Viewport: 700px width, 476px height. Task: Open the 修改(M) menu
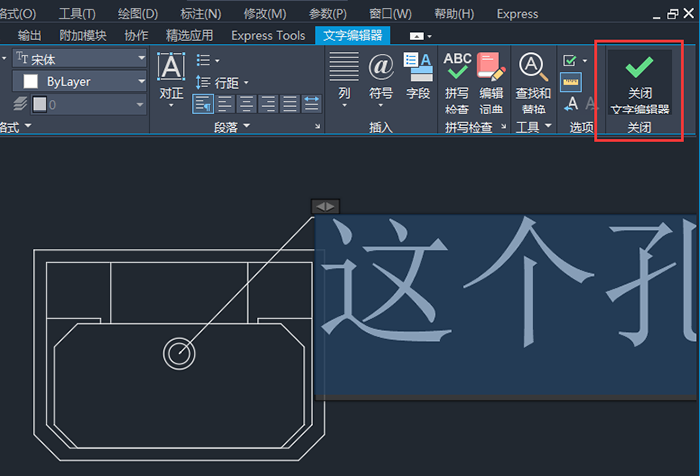265,14
